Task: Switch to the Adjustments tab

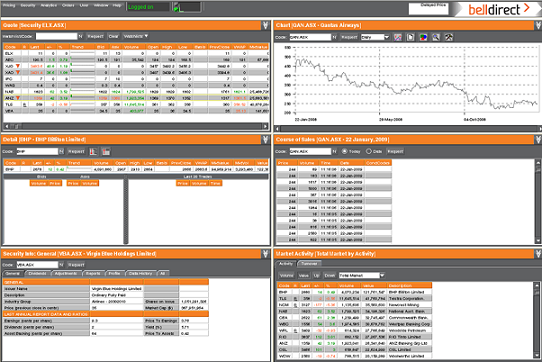Action: 66,273
